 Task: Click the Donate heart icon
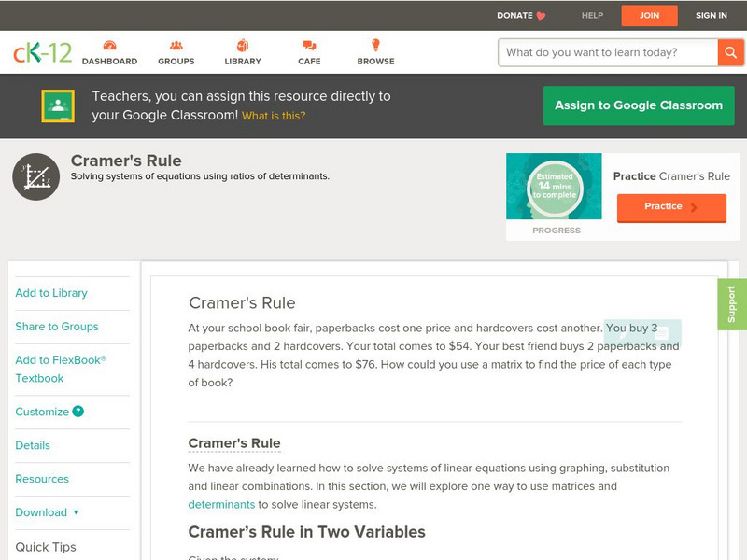point(541,16)
